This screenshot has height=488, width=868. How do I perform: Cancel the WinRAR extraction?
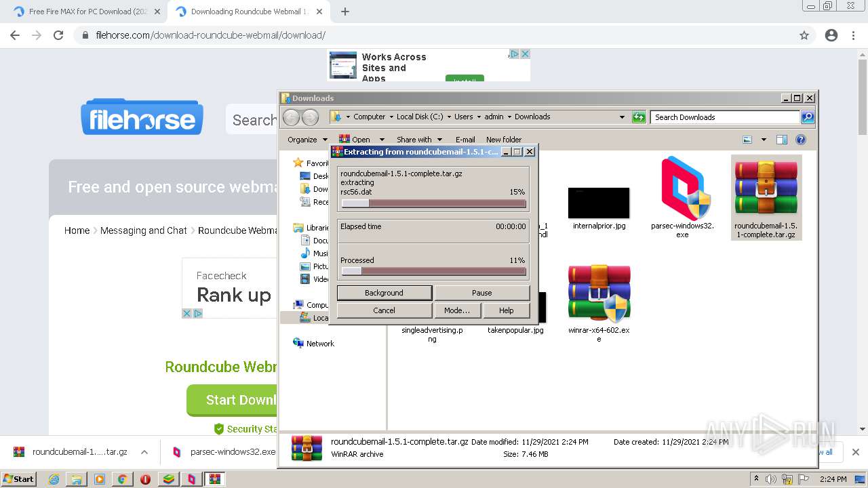coord(384,310)
